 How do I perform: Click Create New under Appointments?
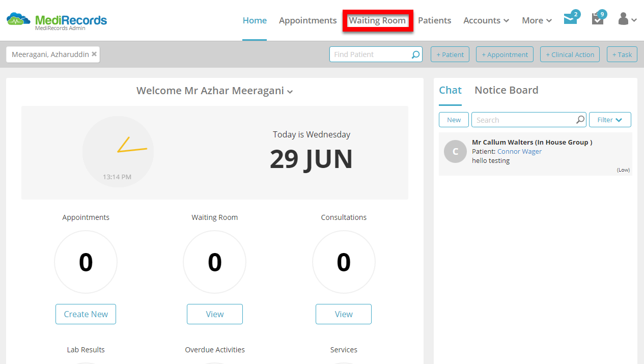86,314
